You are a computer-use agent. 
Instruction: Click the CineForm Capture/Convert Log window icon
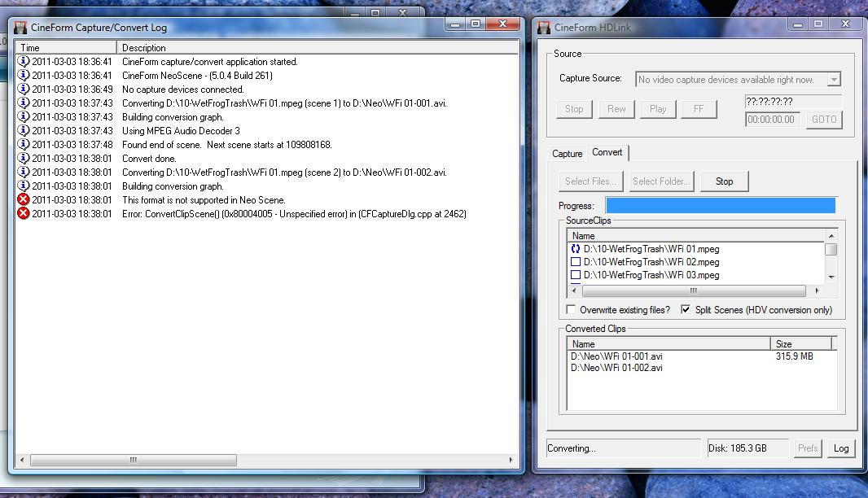[x=20, y=27]
